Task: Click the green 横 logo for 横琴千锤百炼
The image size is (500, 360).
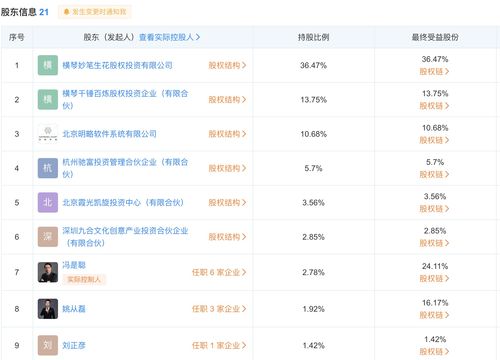Action: (48, 99)
